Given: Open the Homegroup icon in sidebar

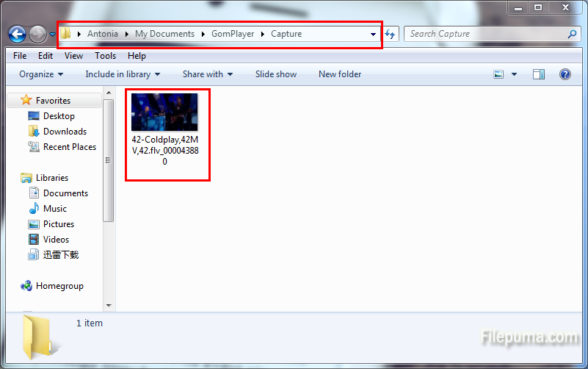Looking at the screenshot, I should (26, 286).
